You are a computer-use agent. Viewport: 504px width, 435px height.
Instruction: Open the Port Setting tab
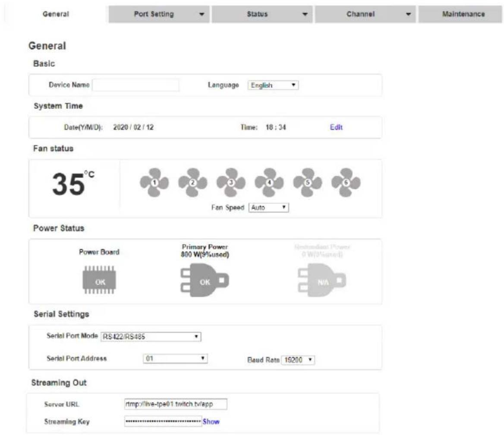(x=159, y=14)
